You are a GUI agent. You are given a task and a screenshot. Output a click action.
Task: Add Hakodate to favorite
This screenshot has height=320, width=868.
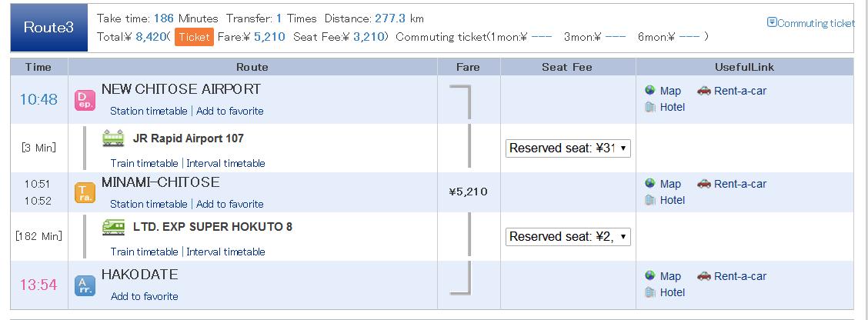pyautogui.click(x=145, y=297)
